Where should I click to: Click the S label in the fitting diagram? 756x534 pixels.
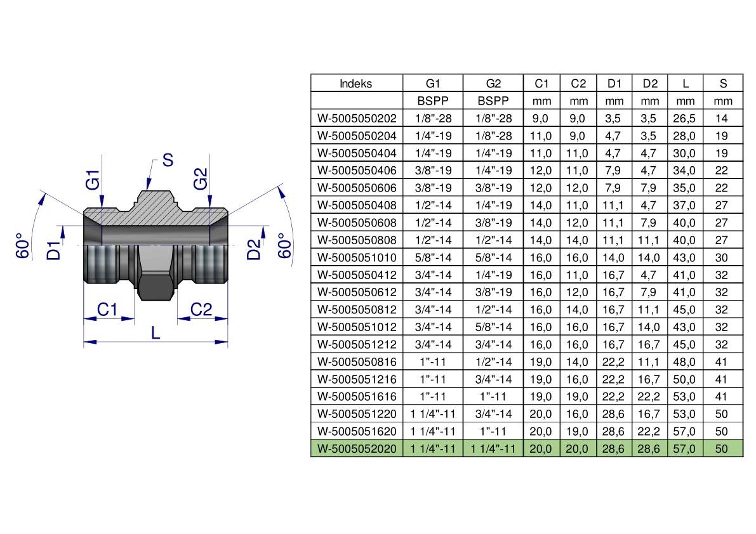[x=168, y=161]
